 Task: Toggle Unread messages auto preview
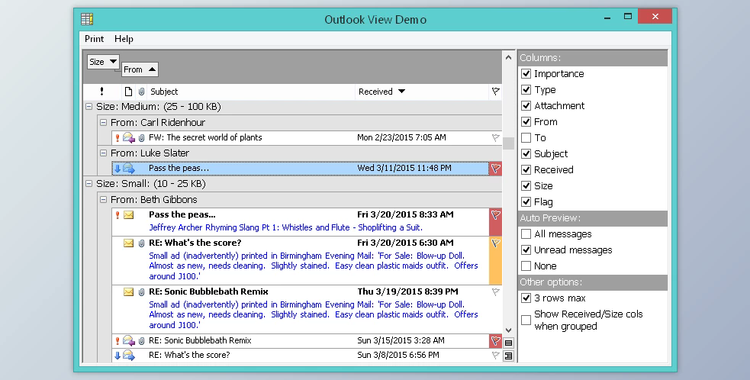pyautogui.click(x=526, y=250)
